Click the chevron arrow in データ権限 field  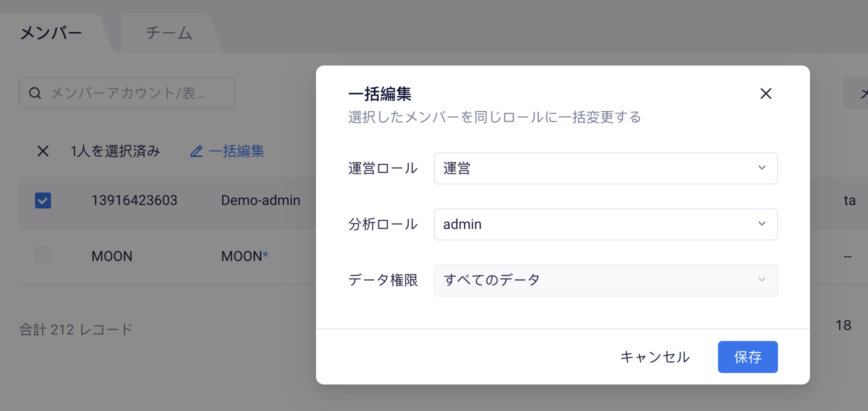761,280
